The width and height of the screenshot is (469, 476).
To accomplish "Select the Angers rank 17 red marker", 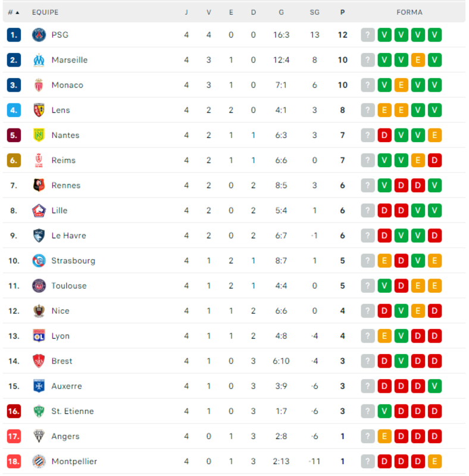I will point(14,437).
